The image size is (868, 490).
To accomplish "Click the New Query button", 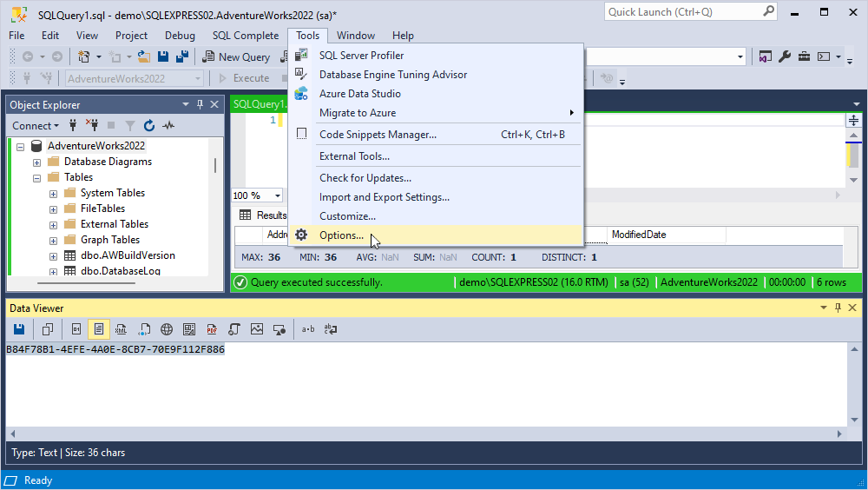I will [236, 56].
